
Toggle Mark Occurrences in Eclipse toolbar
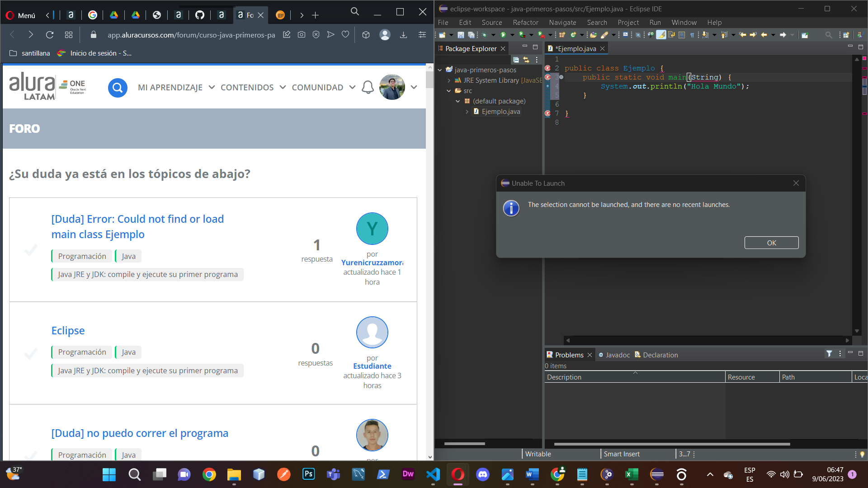click(x=661, y=35)
